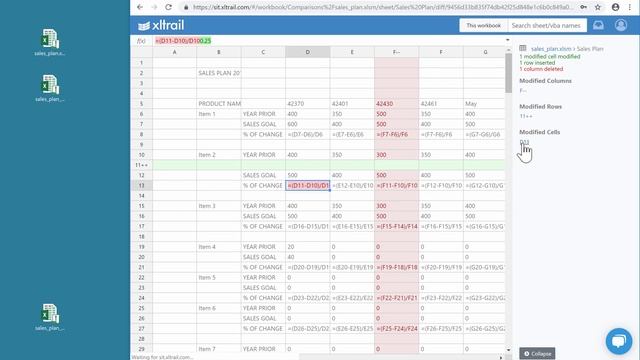
Task: Select inserted row header 11++
Action: click(x=141, y=165)
